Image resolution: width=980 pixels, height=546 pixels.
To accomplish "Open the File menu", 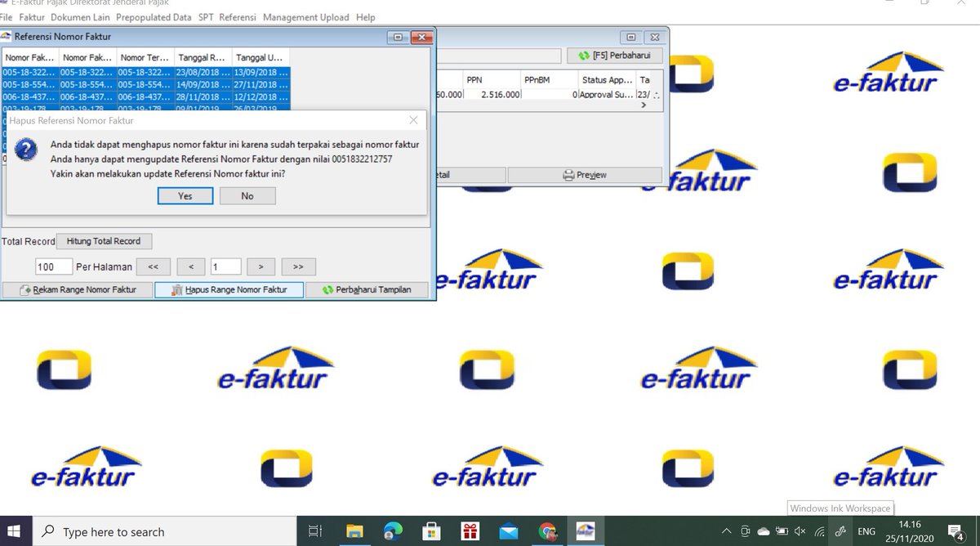I will coord(7,17).
